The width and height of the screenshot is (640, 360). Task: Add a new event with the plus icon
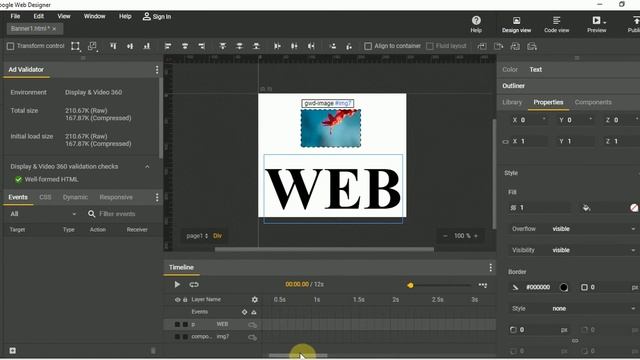pyautogui.click(x=13, y=351)
